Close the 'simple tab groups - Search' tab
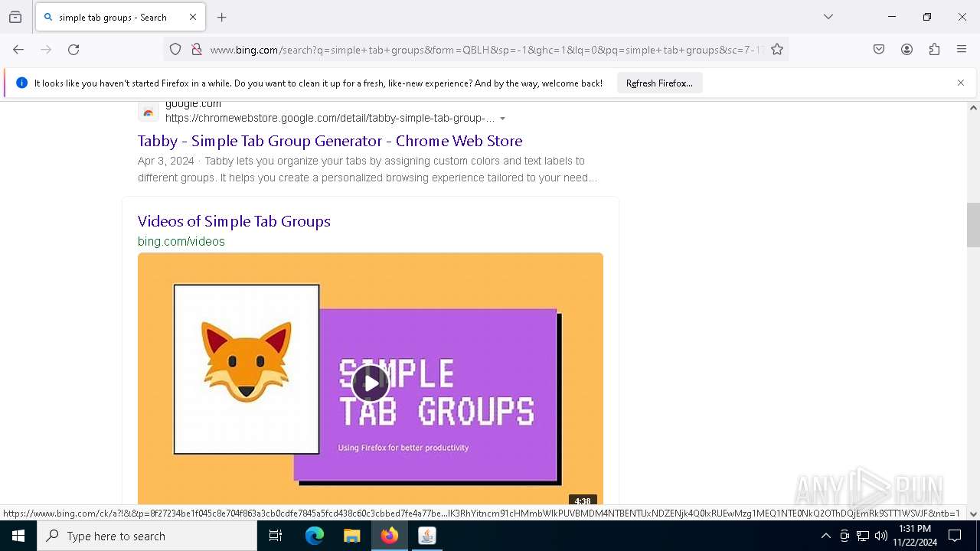Screen dimensions: 980x551 coord(193,17)
